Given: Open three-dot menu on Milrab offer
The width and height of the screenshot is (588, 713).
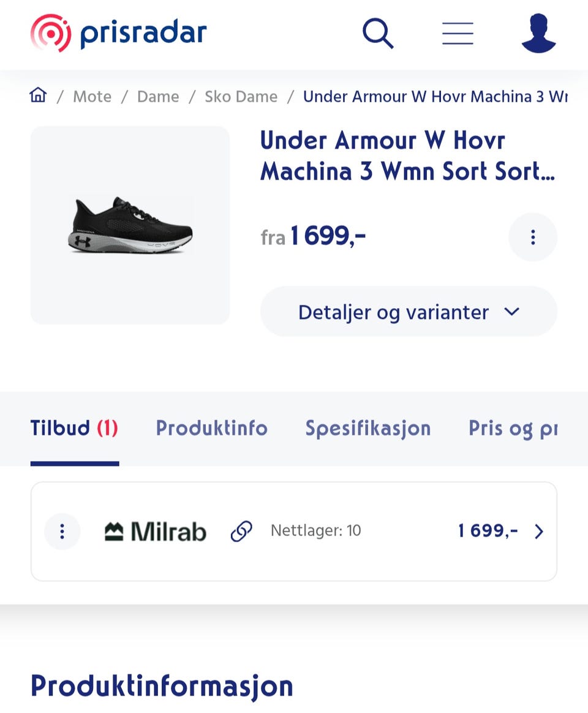Looking at the screenshot, I should tap(62, 531).
